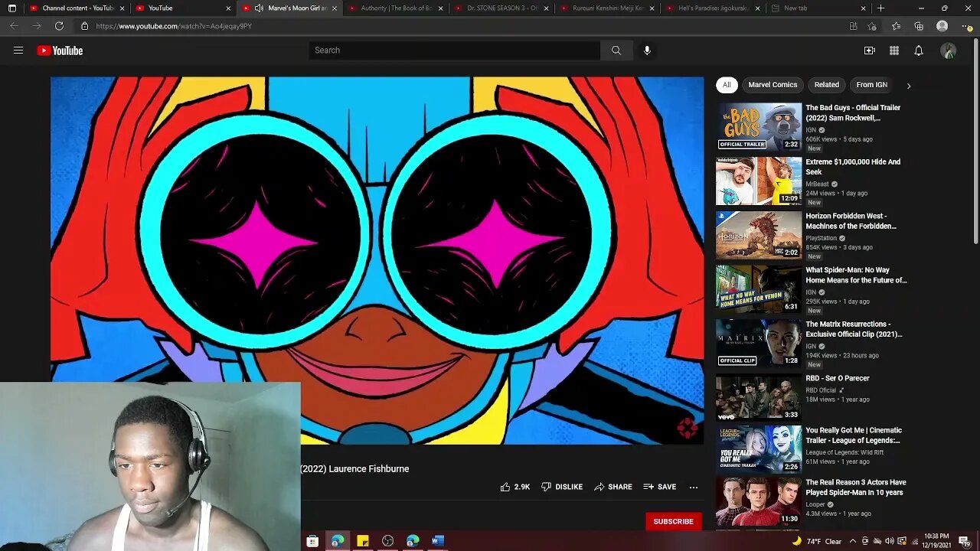
Task: Open Windows notification center
Action: [964, 541]
